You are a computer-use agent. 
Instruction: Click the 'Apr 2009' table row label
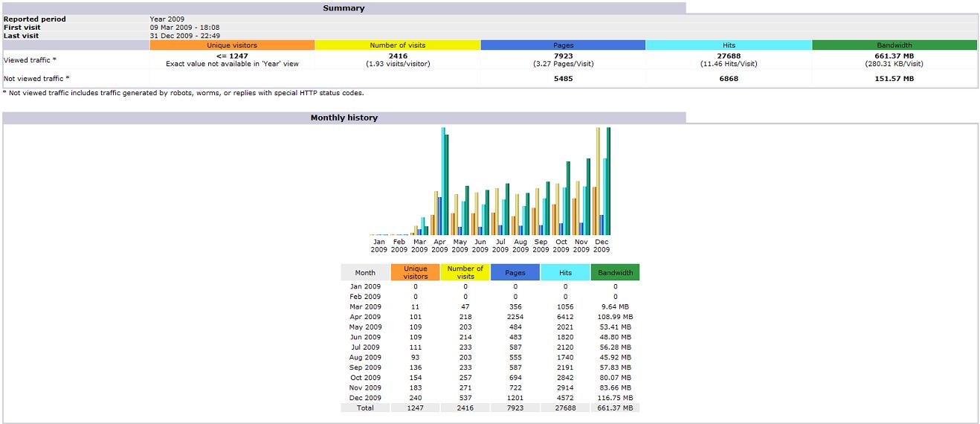click(x=365, y=316)
